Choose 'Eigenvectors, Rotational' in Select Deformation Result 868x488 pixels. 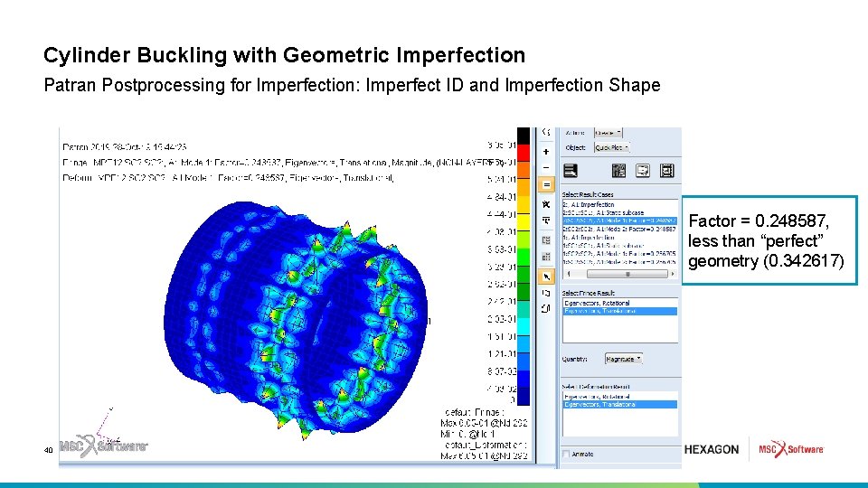pyautogui.click(x=619, y=397)
